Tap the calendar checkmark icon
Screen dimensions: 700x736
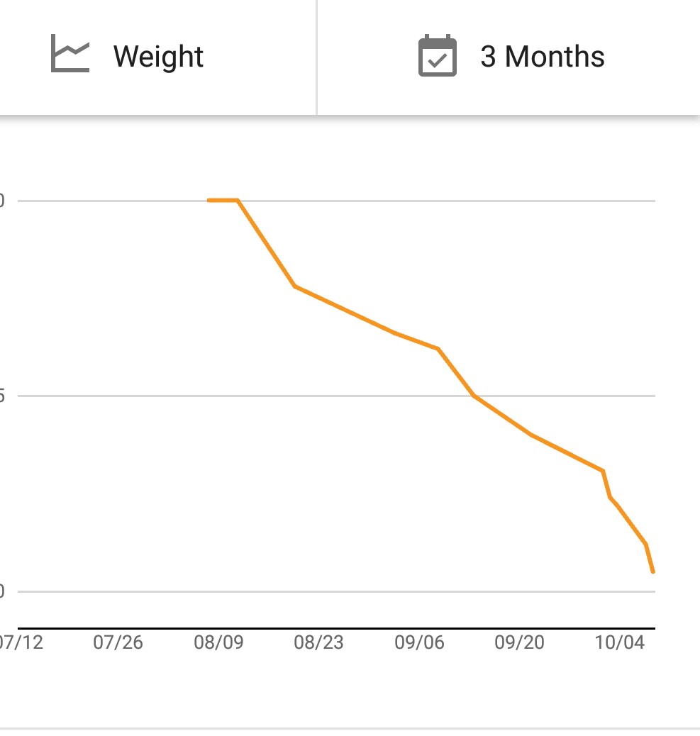point(437,56)
